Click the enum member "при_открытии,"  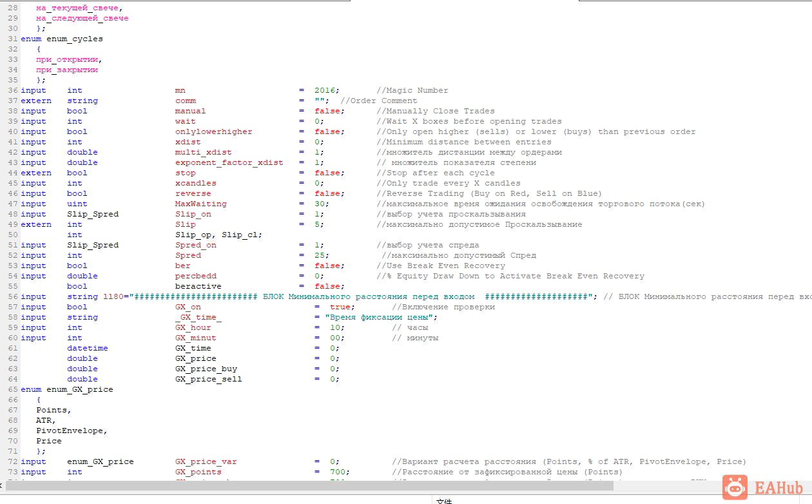tap(70, 59)
